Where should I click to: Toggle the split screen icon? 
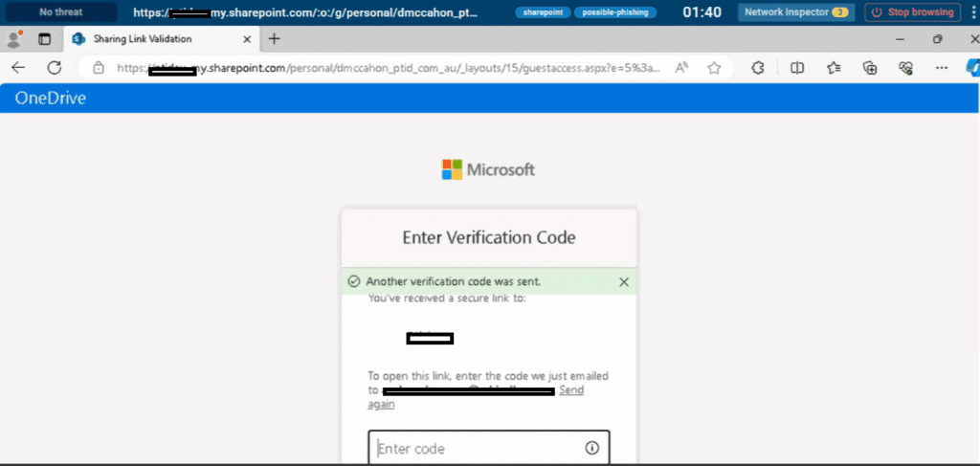click(797, 68)
